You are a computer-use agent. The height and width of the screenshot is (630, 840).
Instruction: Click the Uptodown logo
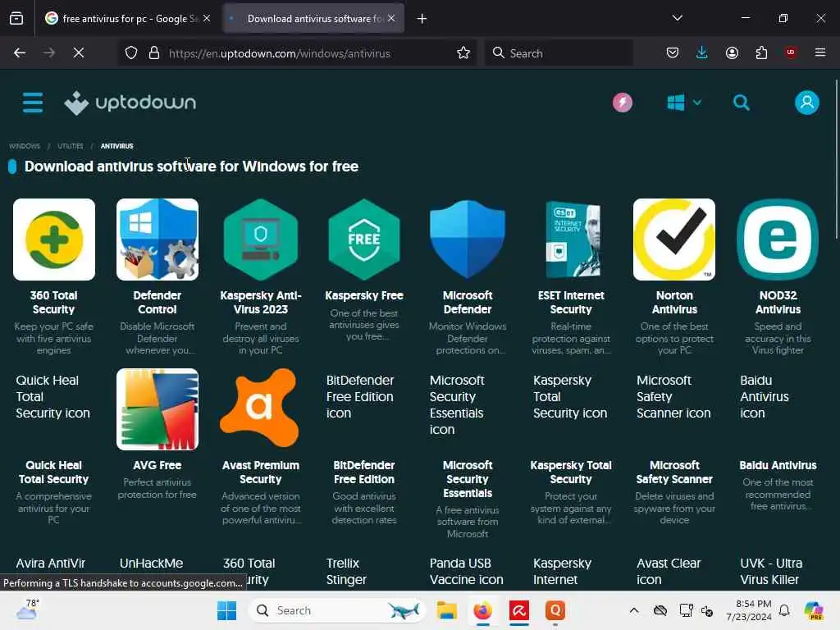(x=130, y=103)
